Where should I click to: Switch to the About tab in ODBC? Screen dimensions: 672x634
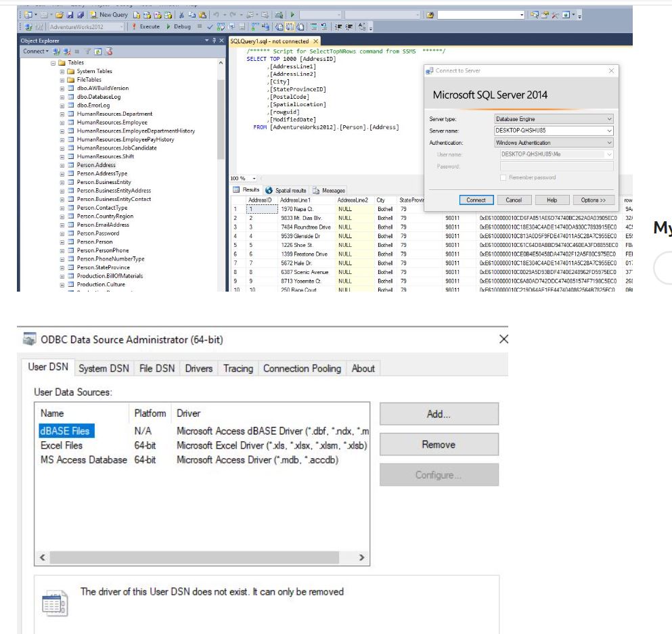pos(363,368)
